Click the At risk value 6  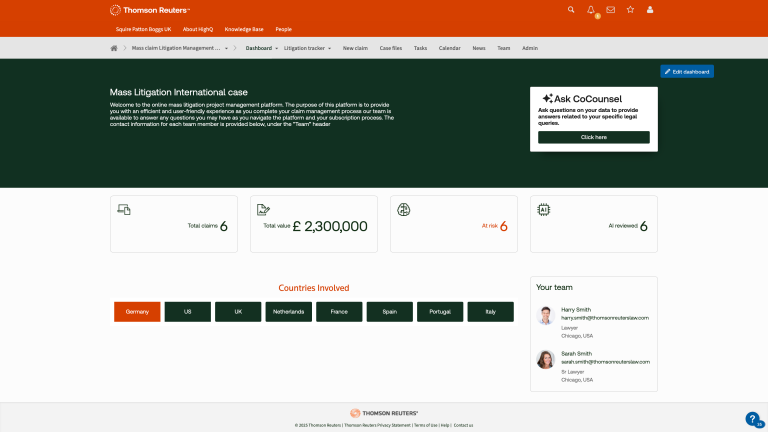click(x=504, y=226)
